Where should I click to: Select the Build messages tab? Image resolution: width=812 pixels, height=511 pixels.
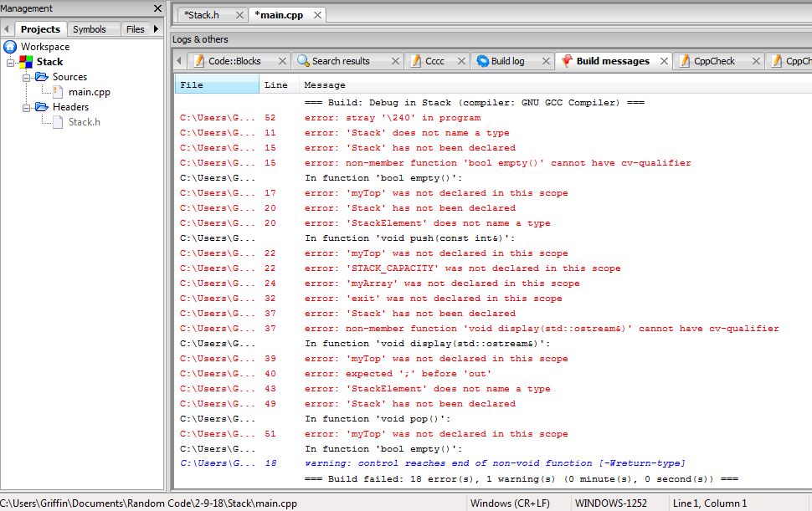pos(613,61)
